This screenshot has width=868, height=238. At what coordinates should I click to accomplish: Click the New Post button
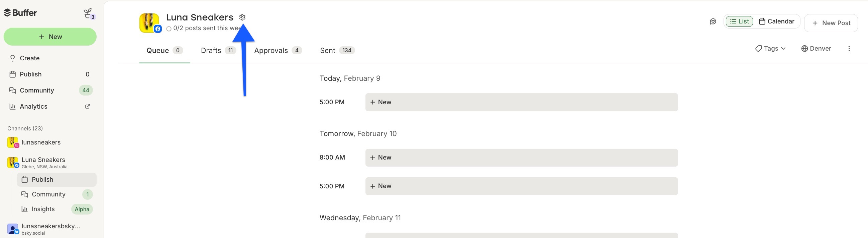click(x=831, y=23)
